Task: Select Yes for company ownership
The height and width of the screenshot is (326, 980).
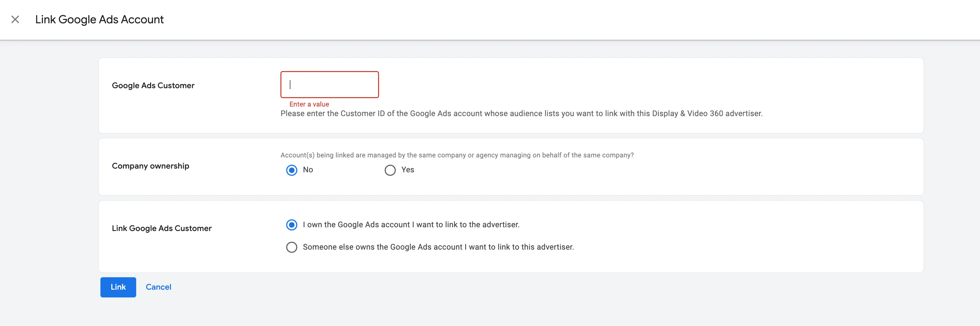Action: point(390,170)
